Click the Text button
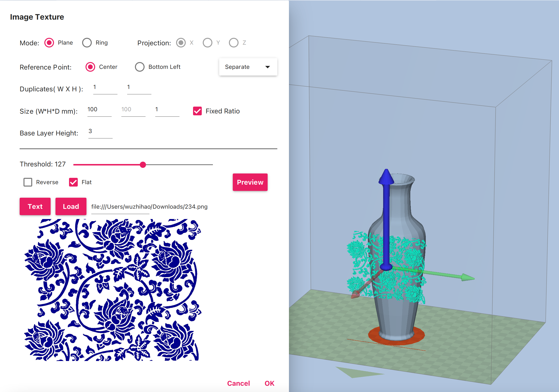 35,206
